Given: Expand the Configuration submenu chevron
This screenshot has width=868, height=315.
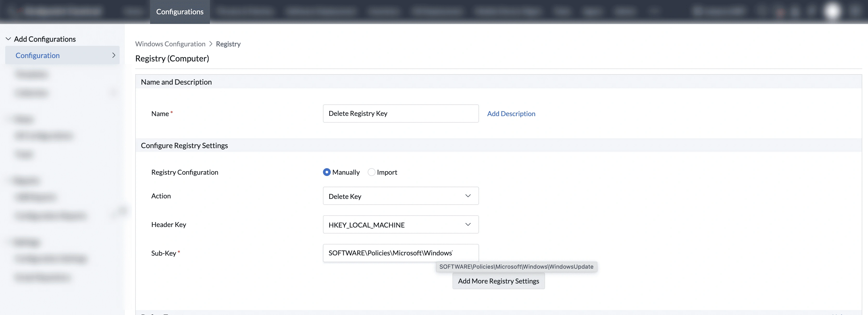Looking at the screenshot, I should click(114, 55).
